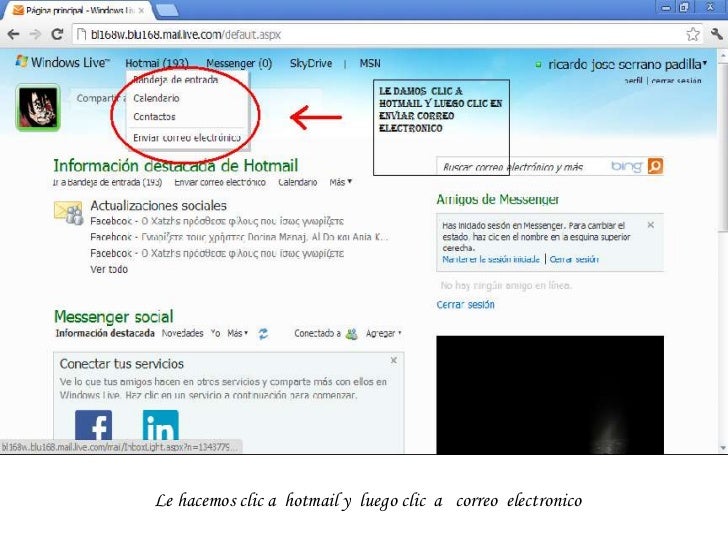Click the Bing search magnifier button
728x546 pixels.
[x=655, y=166]
